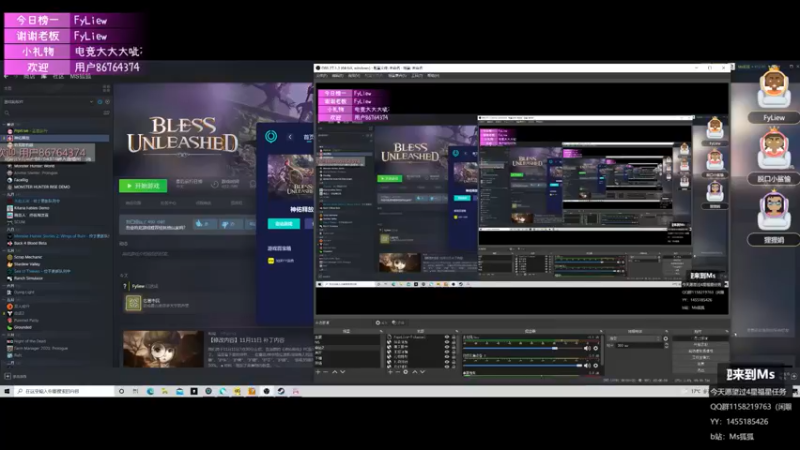Switch Steam library to grid view icon

(106, 89)
